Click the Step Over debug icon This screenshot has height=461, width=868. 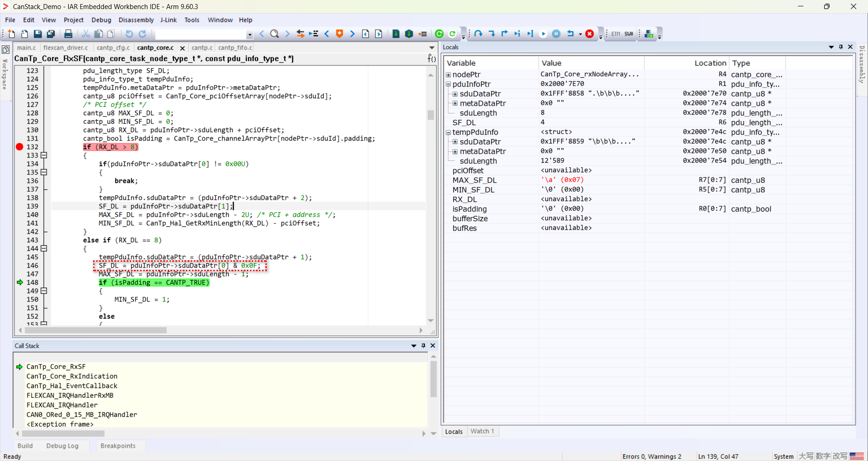click(x=478, y=34)
